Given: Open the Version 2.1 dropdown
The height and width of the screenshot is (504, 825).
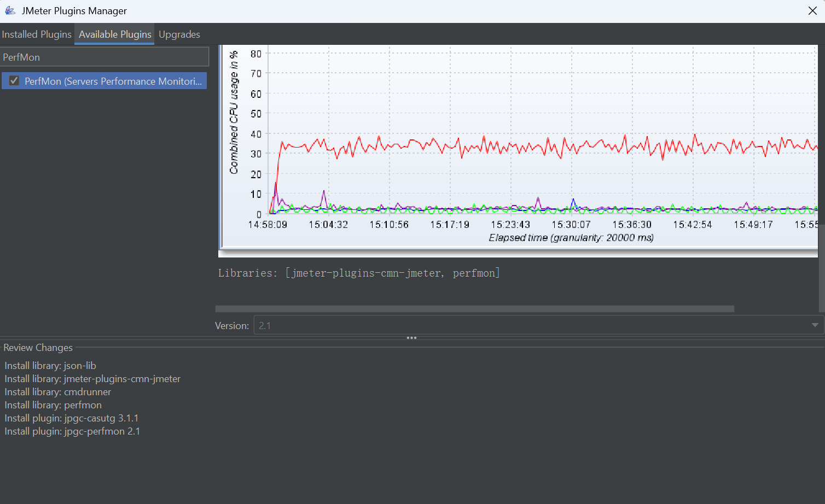Looking at the screenshot, I should (538, 325).
